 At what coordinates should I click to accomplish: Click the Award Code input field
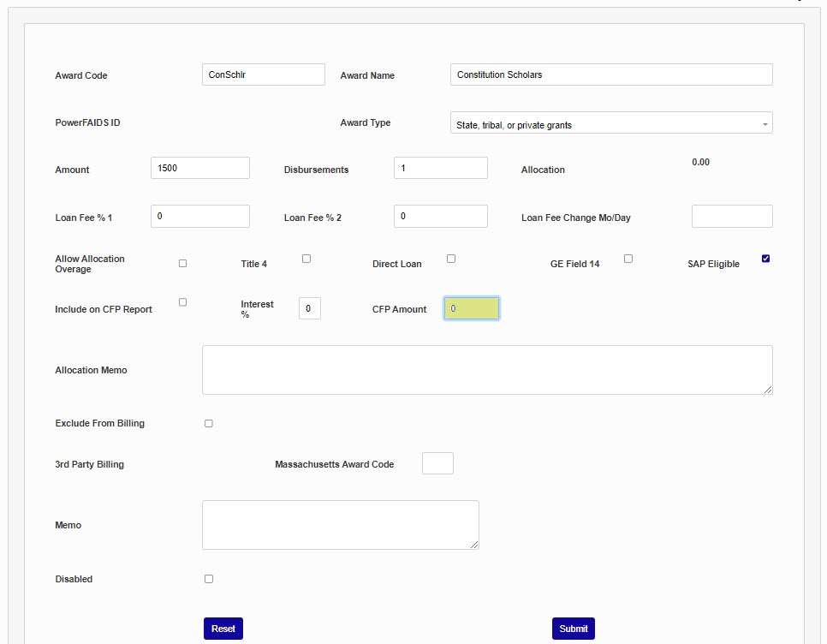pos(263,75)
